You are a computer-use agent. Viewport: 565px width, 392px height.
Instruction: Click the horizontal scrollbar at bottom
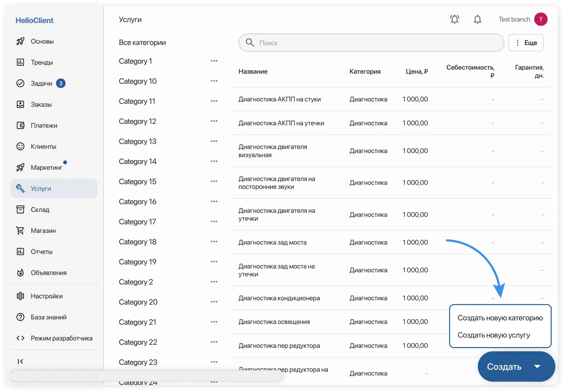[x=147, y=376]
